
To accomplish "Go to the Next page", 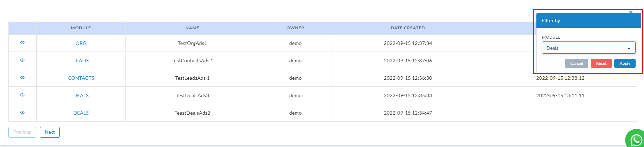I will [50, 132].
